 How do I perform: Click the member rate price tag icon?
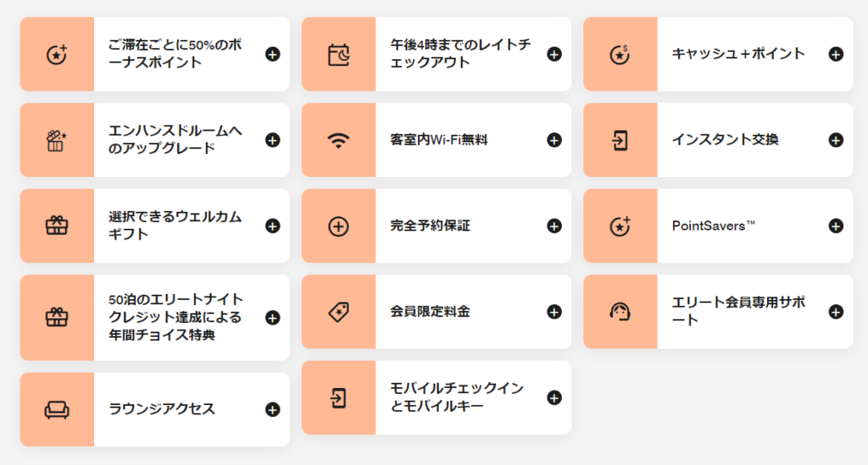[x=338, y=312]
